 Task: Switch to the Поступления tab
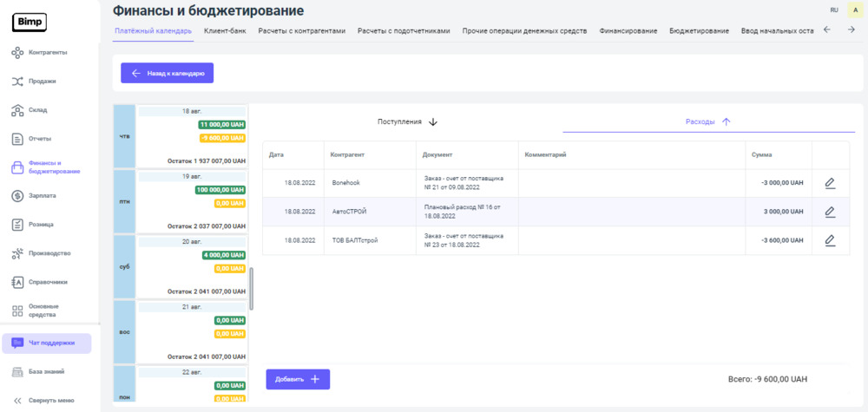[407, 122]
